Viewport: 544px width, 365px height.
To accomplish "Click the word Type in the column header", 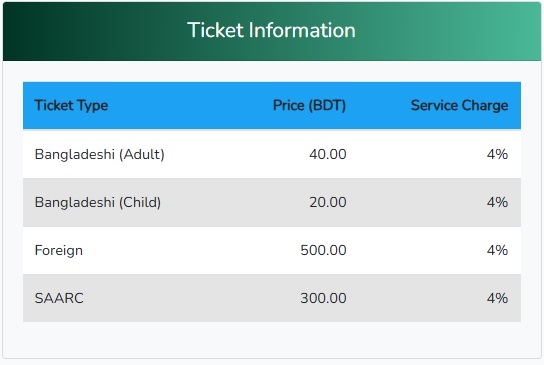I will 92,105.
